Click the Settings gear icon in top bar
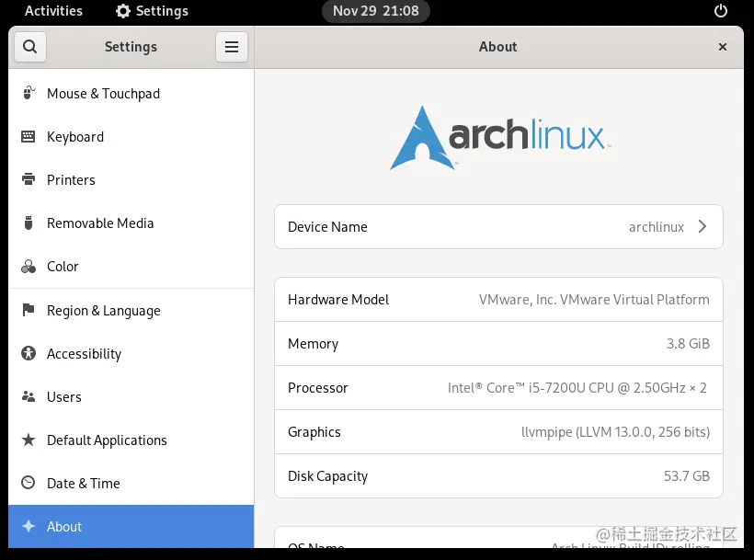 [123, 11]
